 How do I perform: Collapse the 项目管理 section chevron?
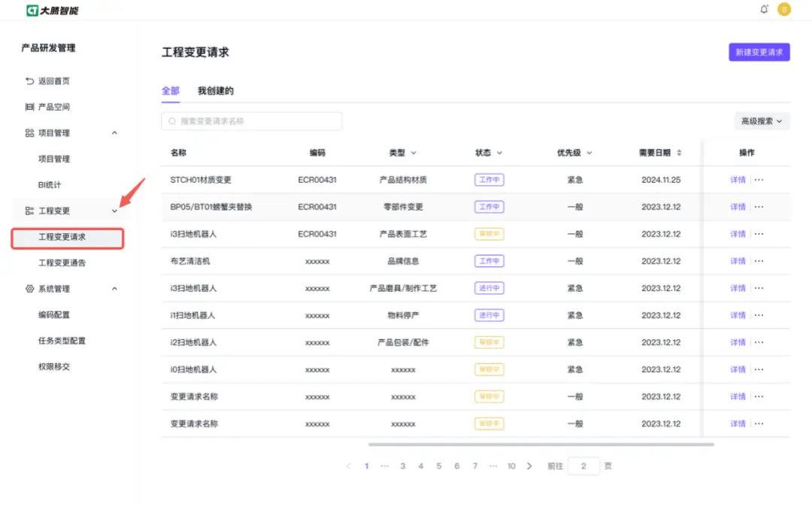[114, 132]
